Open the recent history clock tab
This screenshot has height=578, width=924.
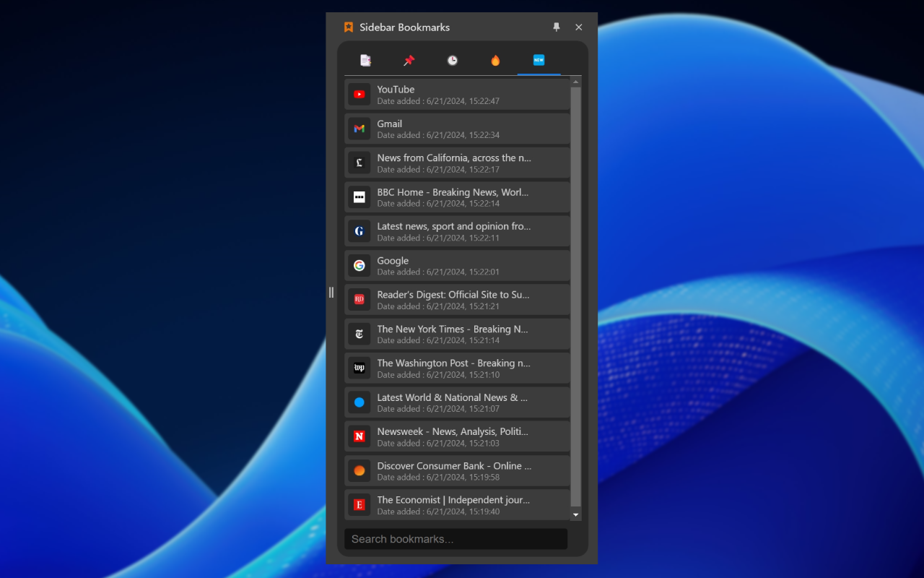[x=452, y=61]
